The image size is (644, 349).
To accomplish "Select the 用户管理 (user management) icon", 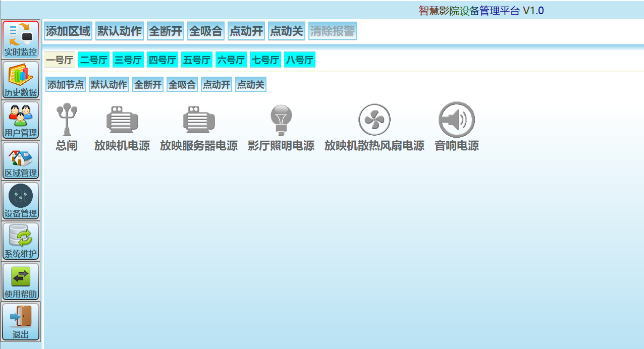I will 20,120.
